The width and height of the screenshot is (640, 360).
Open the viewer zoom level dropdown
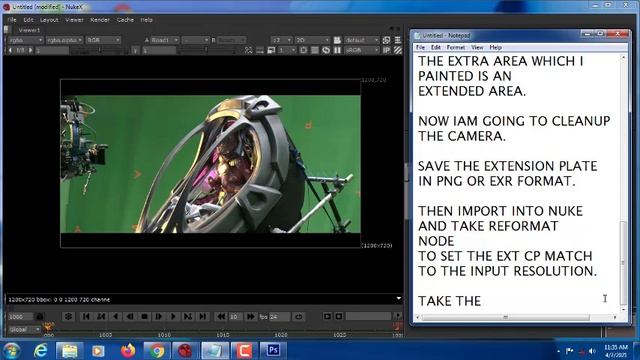coord(281,40)
